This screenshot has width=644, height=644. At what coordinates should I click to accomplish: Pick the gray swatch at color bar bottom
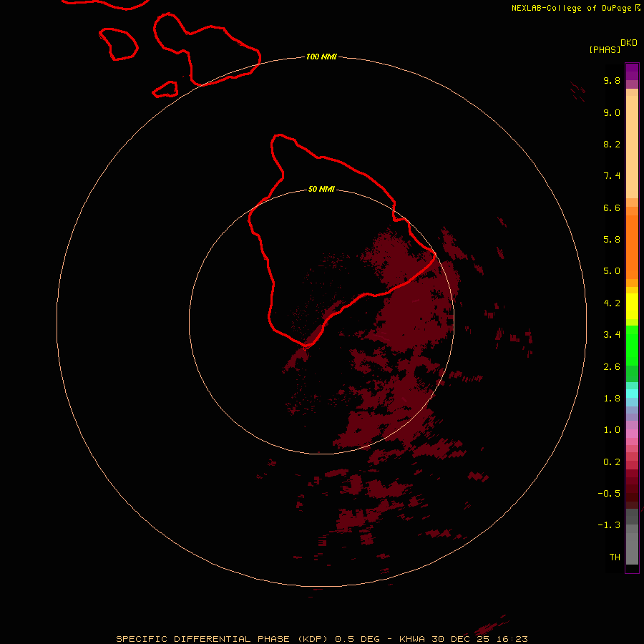[x=632, y=548]
